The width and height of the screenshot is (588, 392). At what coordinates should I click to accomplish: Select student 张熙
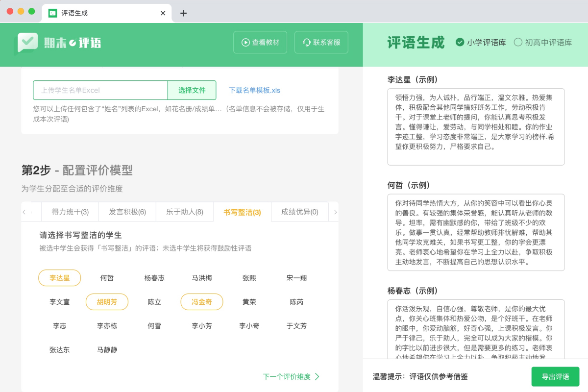pos(249,278)
